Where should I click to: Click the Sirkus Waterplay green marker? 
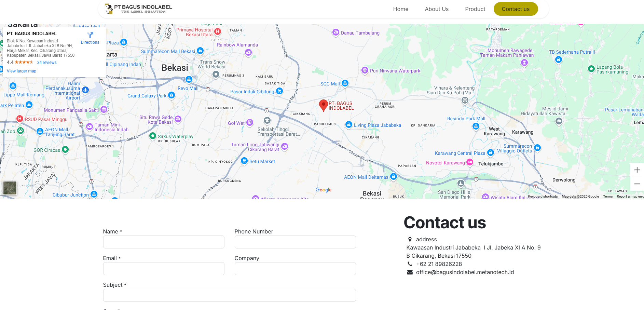point(153,136)
